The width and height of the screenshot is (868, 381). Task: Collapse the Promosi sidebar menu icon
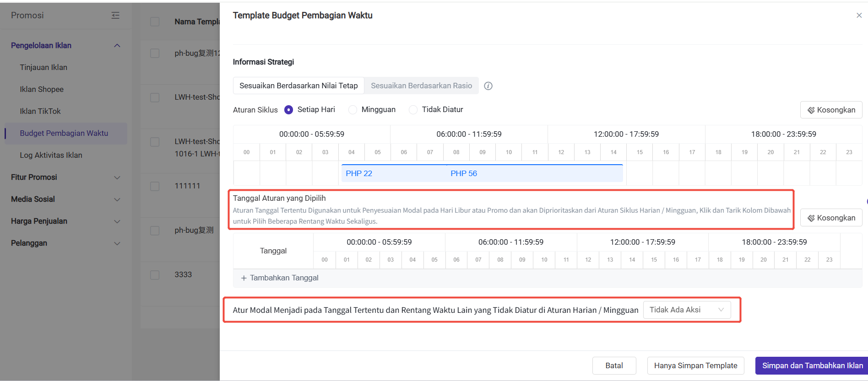(x=115, y=16)
